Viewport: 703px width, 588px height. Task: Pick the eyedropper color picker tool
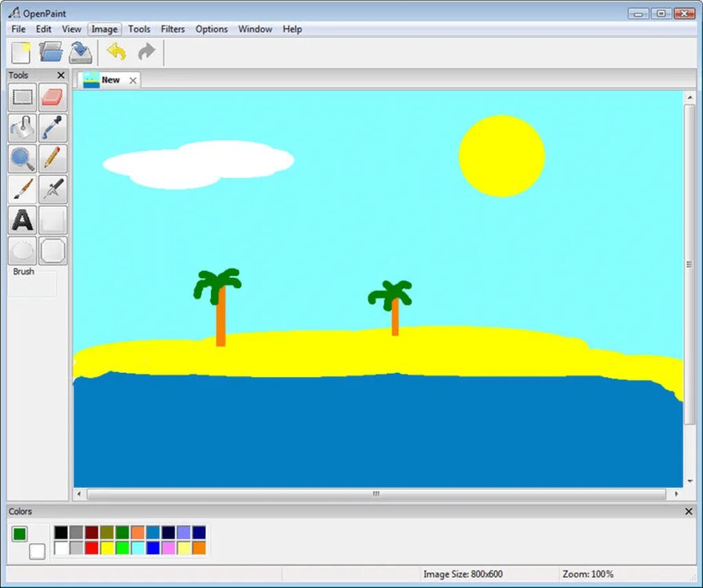click(53, 128)
